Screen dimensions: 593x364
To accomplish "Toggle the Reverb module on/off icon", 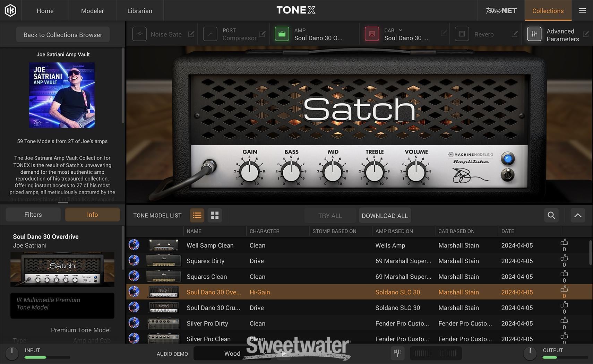I will coord(462,34).
